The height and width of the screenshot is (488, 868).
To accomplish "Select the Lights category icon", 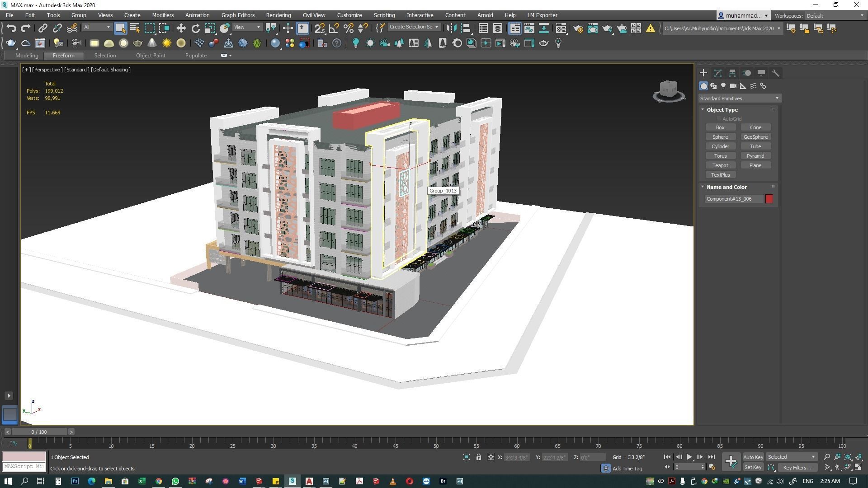I will coord(723,86).
